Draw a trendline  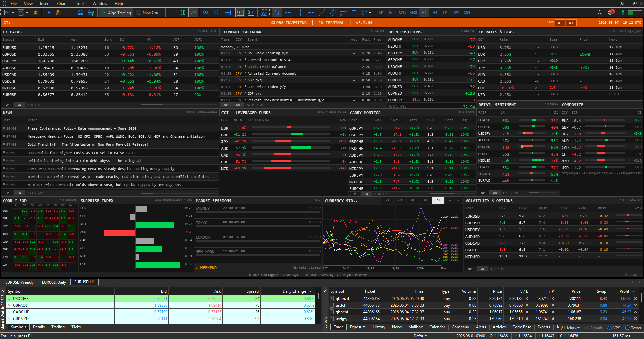322,13
